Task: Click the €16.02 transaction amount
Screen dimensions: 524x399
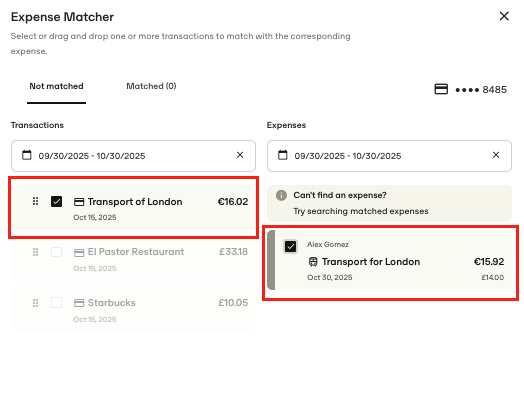Action: tap(233, 202)
